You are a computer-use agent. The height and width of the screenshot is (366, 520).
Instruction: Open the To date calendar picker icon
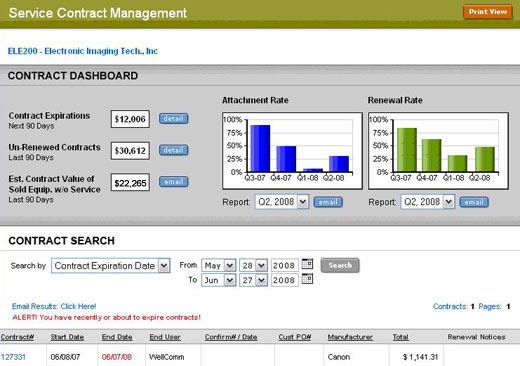(x=307, y=279)
